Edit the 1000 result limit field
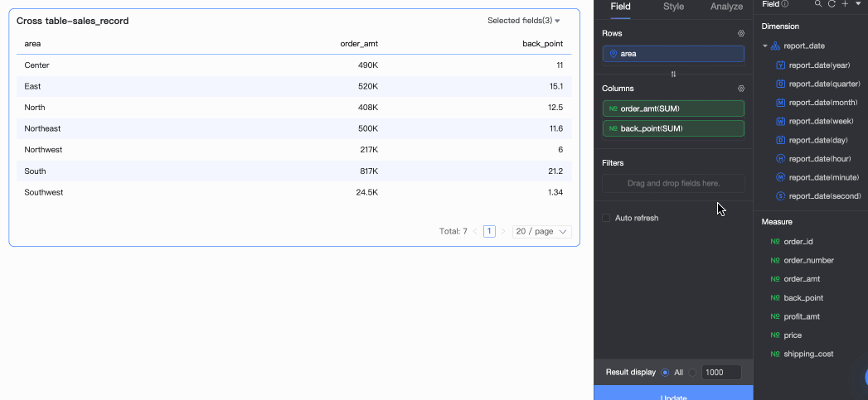Image resolution: width=868 pixels, height=400 pixels. click(721, 373)
